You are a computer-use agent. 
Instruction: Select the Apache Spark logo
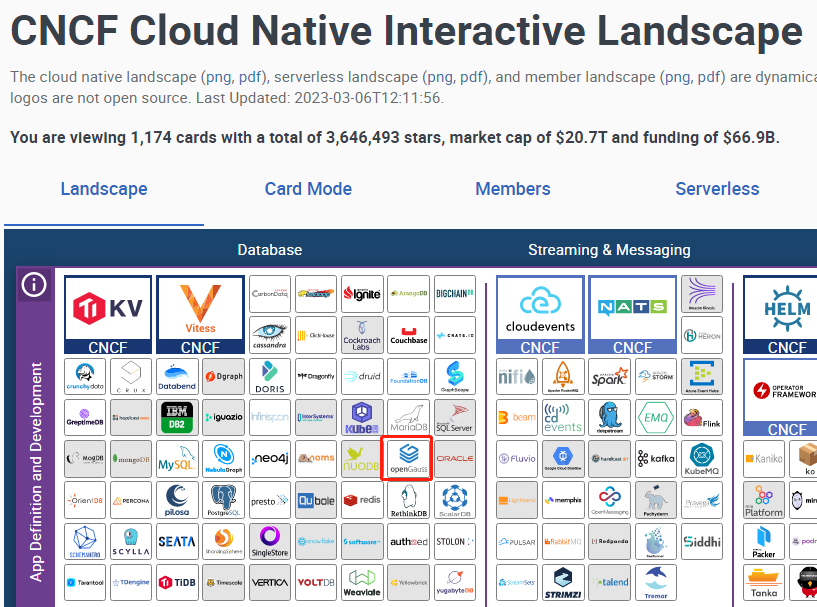[609, 376]
